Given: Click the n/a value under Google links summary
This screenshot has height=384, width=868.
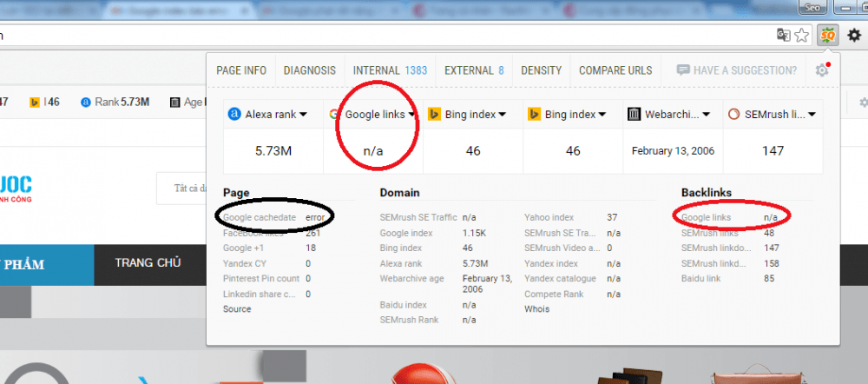Looking at the screenshot, I should pos(373,150).
